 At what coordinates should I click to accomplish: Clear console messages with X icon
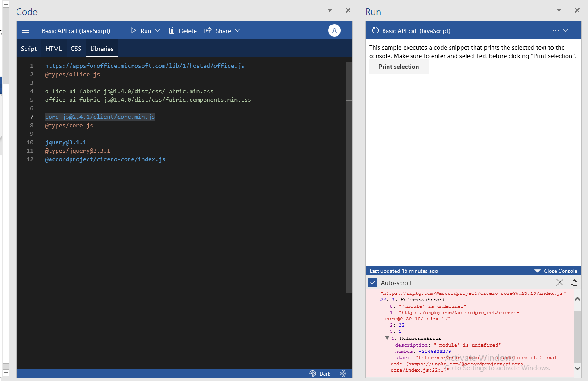coord(560,282)
